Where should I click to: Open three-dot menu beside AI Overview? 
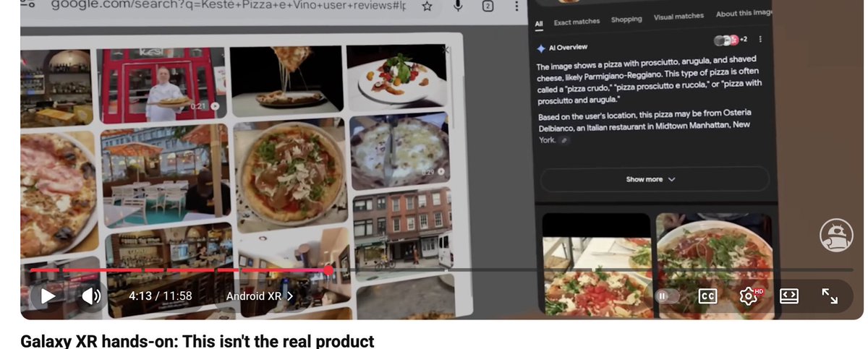pos(760,39)
